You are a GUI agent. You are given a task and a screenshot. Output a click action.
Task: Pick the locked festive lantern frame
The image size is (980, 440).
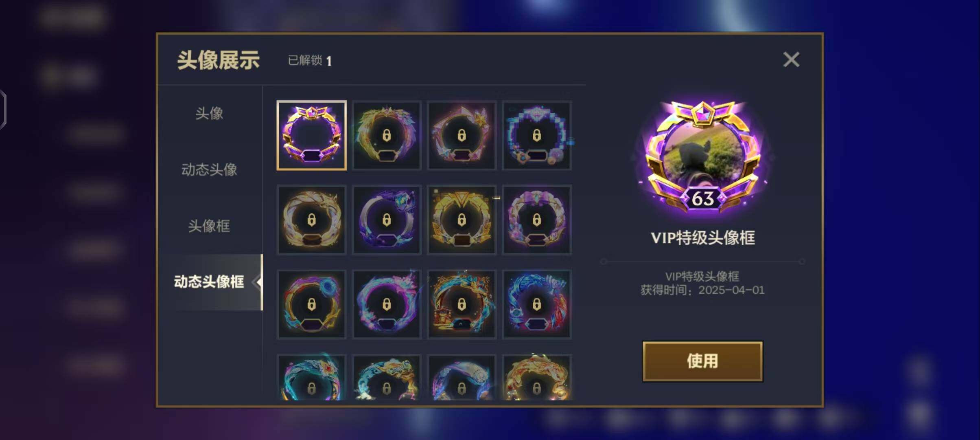click(x=462, y=304)
